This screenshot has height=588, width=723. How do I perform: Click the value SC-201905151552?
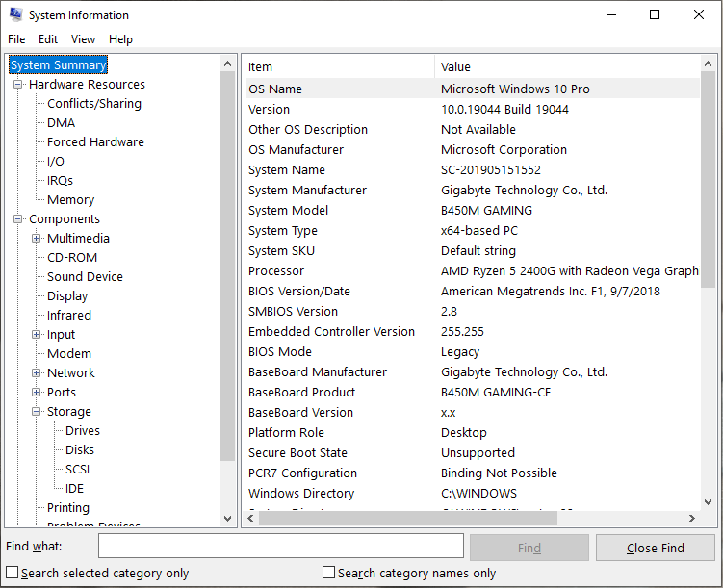[491, 170]
